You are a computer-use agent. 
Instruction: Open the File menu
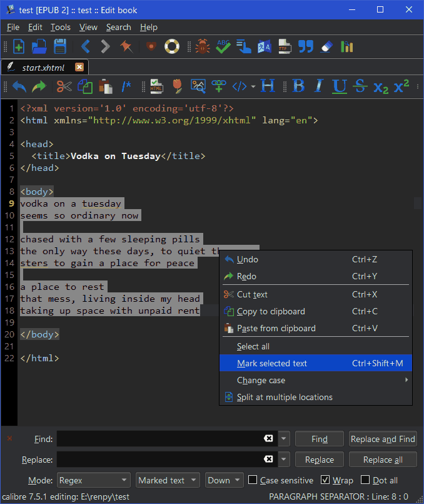(13, 28)
